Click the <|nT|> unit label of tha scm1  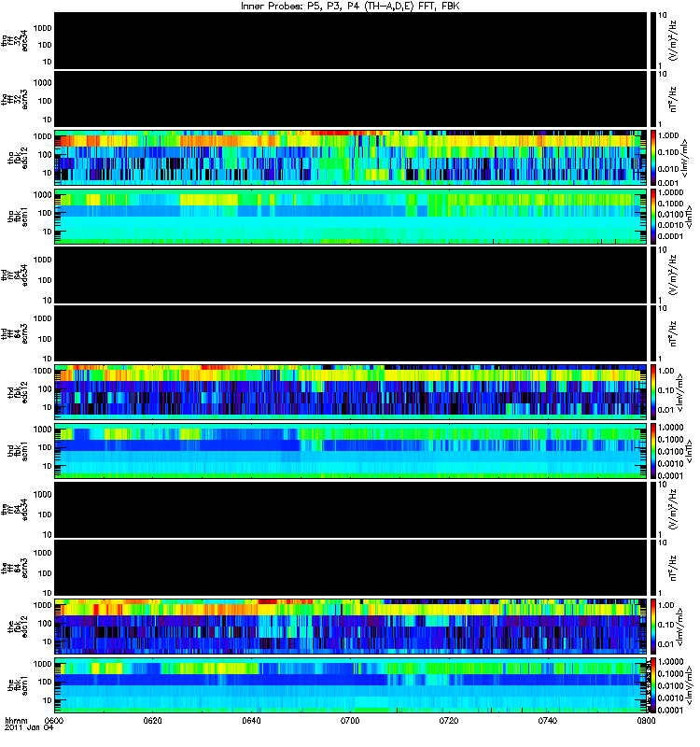pyautogui.click(x=689, y=217)
